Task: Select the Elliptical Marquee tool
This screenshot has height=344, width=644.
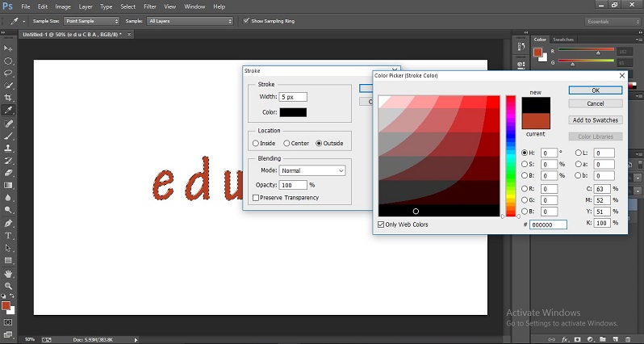Action: click(x=8, y=61)
